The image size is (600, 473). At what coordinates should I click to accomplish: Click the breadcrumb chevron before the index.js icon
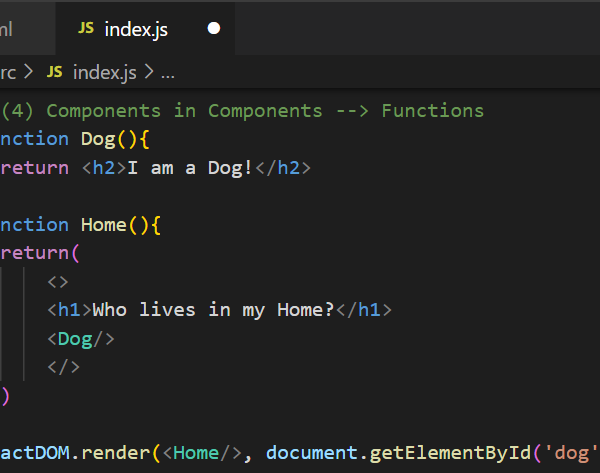coord(28,72)
